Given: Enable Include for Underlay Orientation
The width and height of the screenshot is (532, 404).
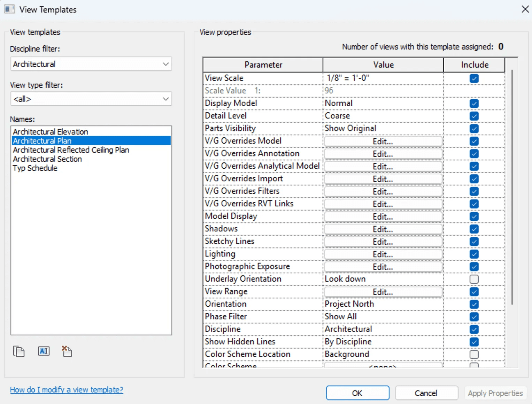Looking at the screenshot, I should pos(474,279).
